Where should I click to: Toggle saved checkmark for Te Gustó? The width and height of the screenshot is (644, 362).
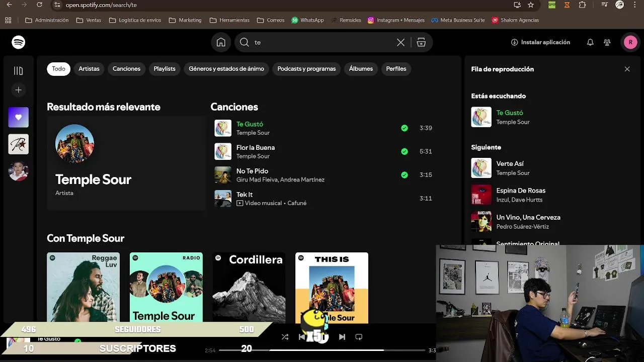(x=404, y=128)
